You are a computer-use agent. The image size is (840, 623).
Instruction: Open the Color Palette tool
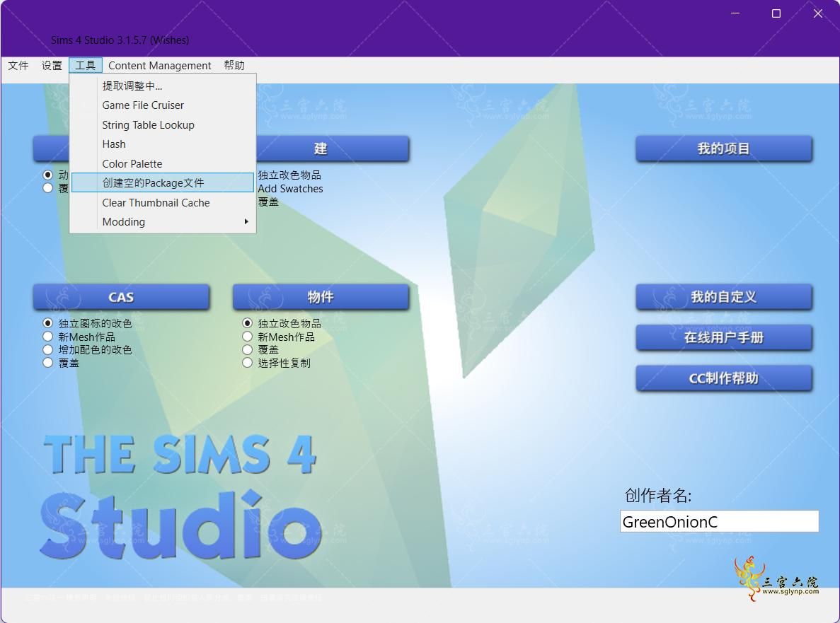point(163,164)
